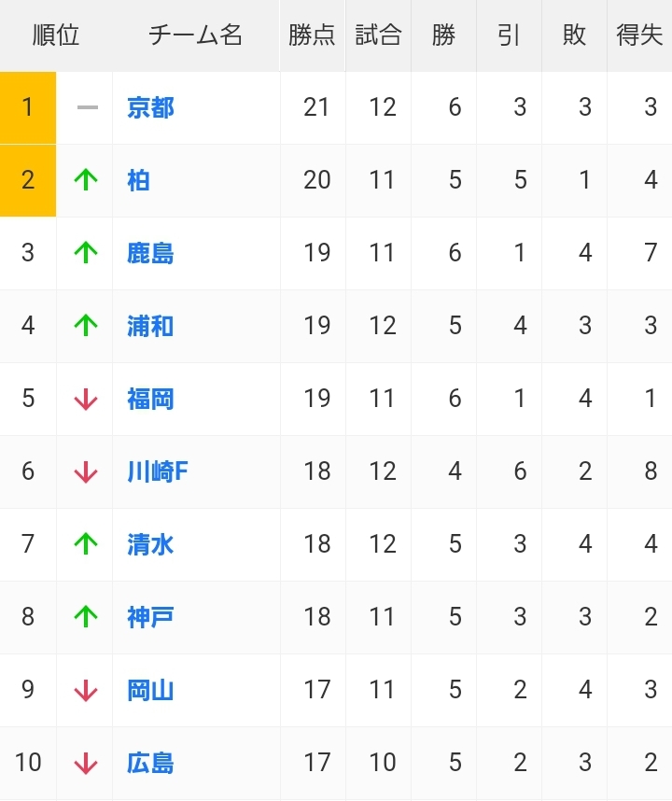Click the red down arrow beside 広島
672x801 pixels.
pyautogui.click(x=86, y=763)
